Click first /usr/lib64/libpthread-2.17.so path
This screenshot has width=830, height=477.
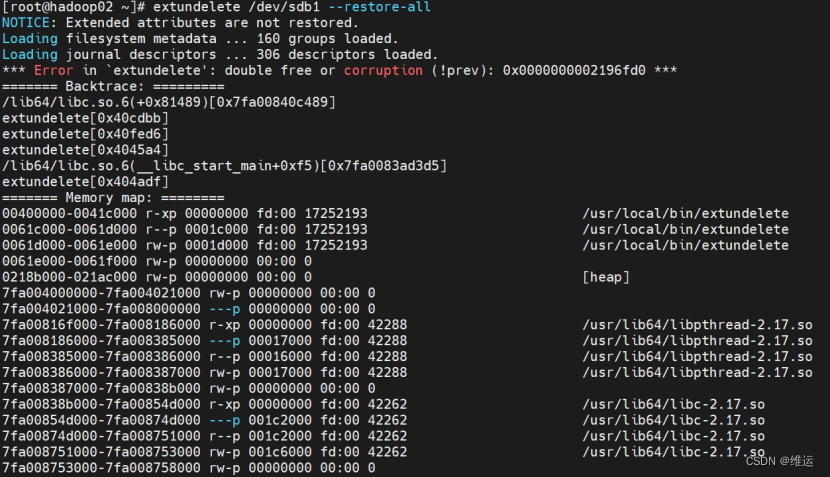(x=697, y=325)
